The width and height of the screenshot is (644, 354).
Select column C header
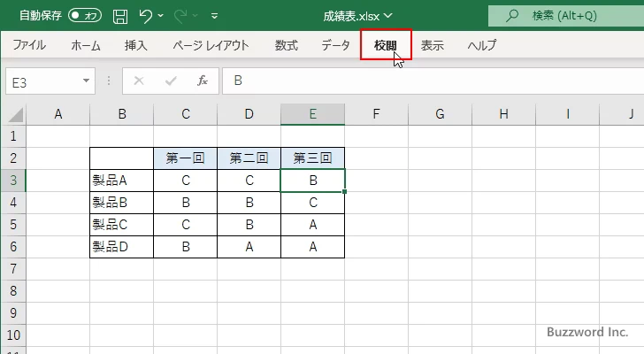(185, 114)
